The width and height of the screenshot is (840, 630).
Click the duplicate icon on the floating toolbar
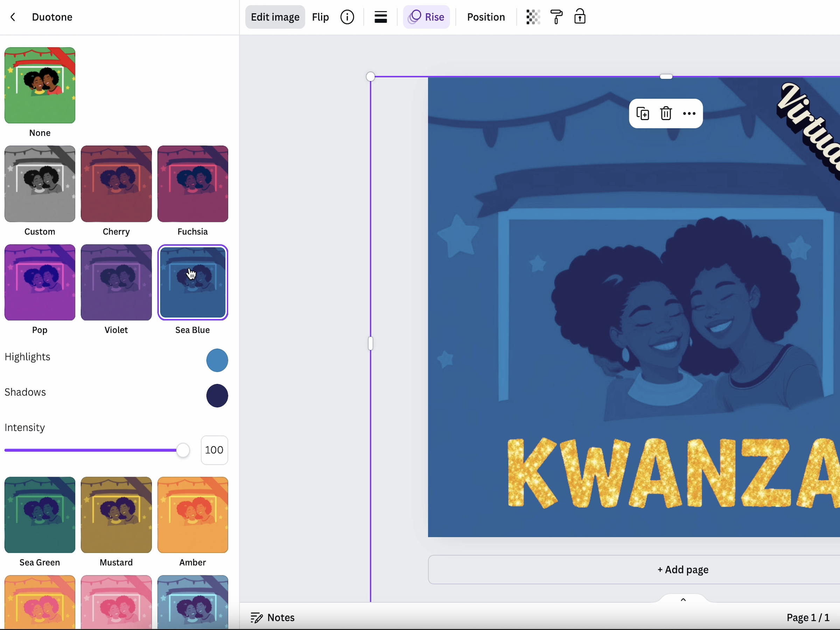tap(643, 113)
